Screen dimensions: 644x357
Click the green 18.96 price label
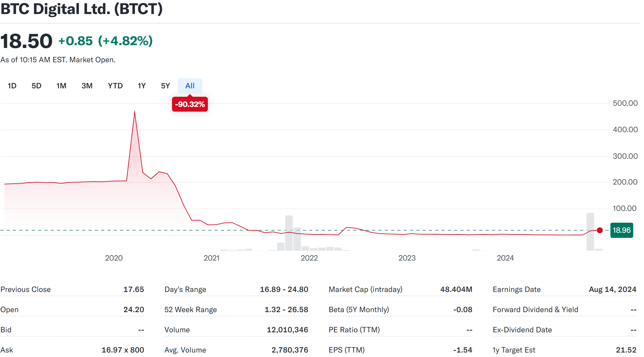point(622,230)
